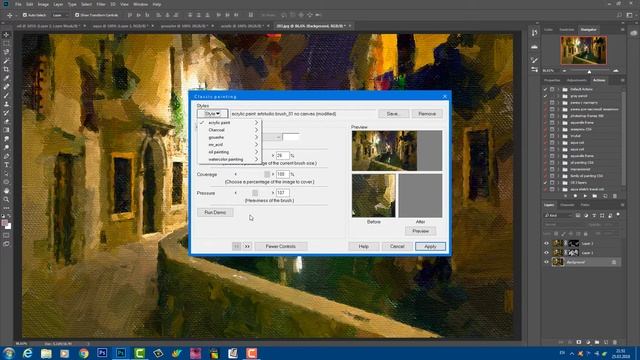
Task: Select the Rectangular Marquee tool
Action: [x=6, y=44]
